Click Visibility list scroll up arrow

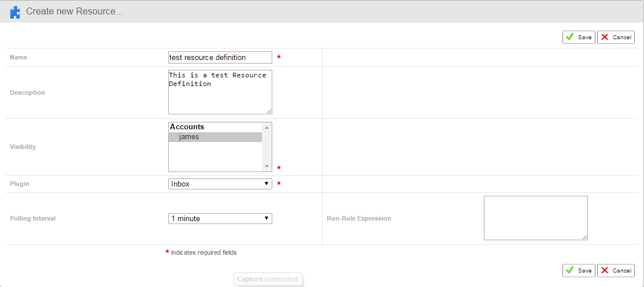click(267, 127)
